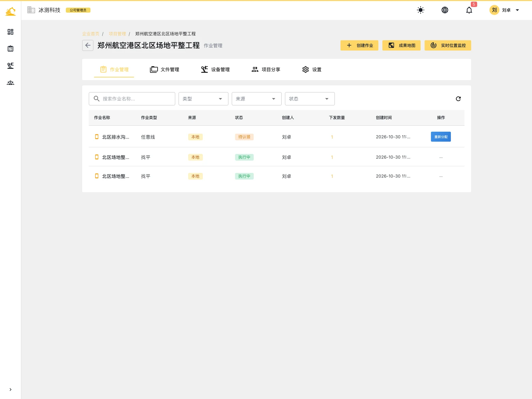
Task: Click the excavator logo at top left
Action: [x=11, y=11]
